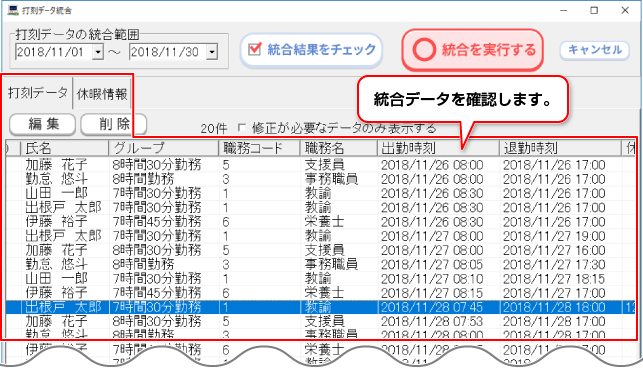Enable 修正が必要なデータのみ表示する checkbox
This screenshot has height=368, width=643.
point(242,128)
